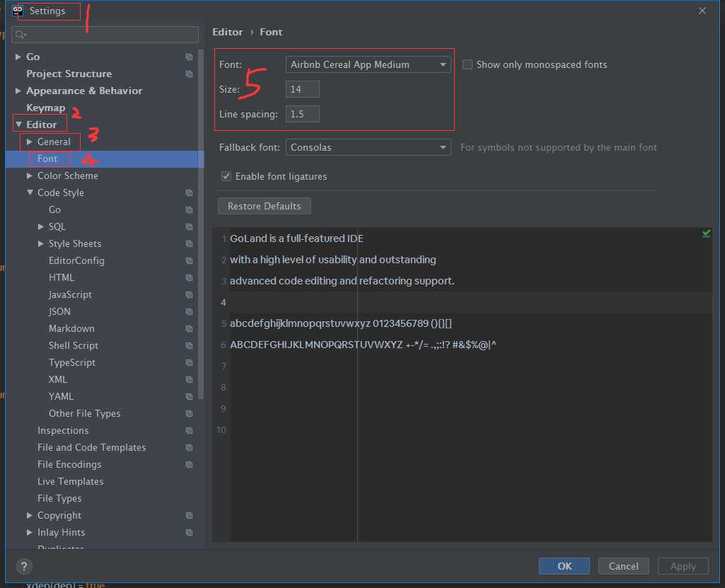Screen dimensions: 725x588
Task: Click the project-level icon beside SQL
Action: 189,226
